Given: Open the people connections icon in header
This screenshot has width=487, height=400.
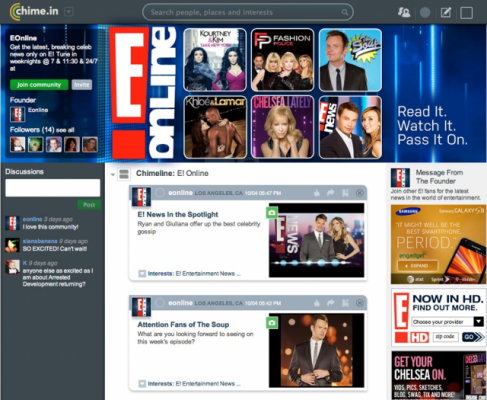Looking at the screenshot, I should pos(404,13).
